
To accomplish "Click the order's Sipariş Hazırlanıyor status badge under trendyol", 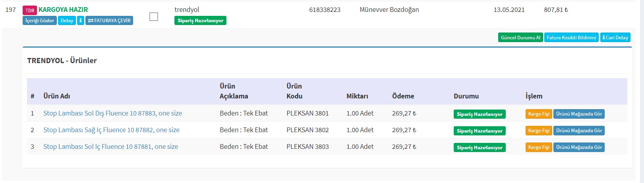I will (x=200, y=21).
